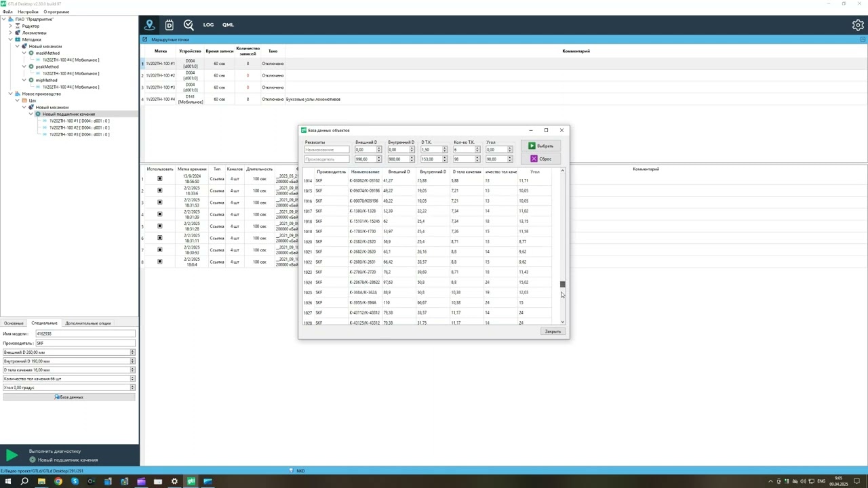Collapse the ПАО "Предприятие" tree node
Viewport: 868px width, 488px height.
3,19
